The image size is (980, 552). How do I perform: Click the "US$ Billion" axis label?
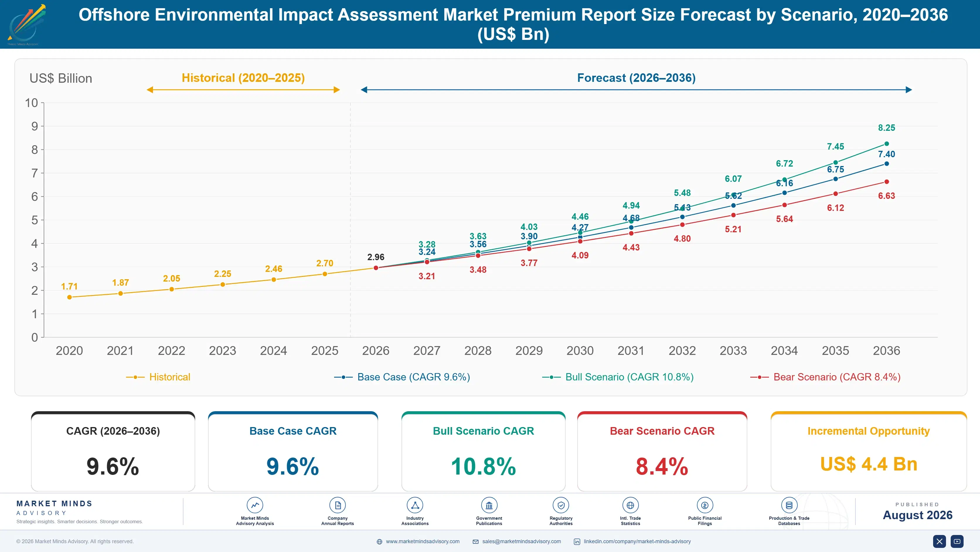[61, 78]
